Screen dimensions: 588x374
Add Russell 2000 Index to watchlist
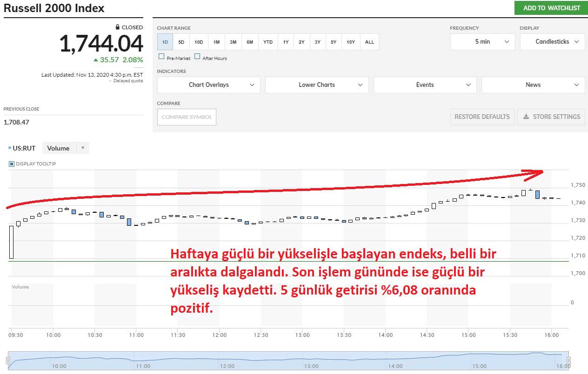pyautogui.click(x=551, y=8)
